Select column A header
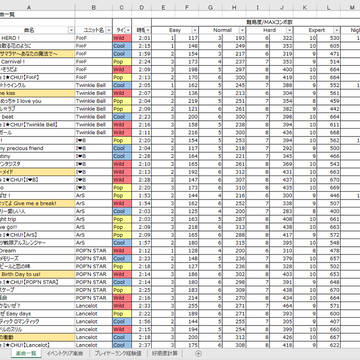The height and width of the screenshot is (360, 360). point(28,7)
